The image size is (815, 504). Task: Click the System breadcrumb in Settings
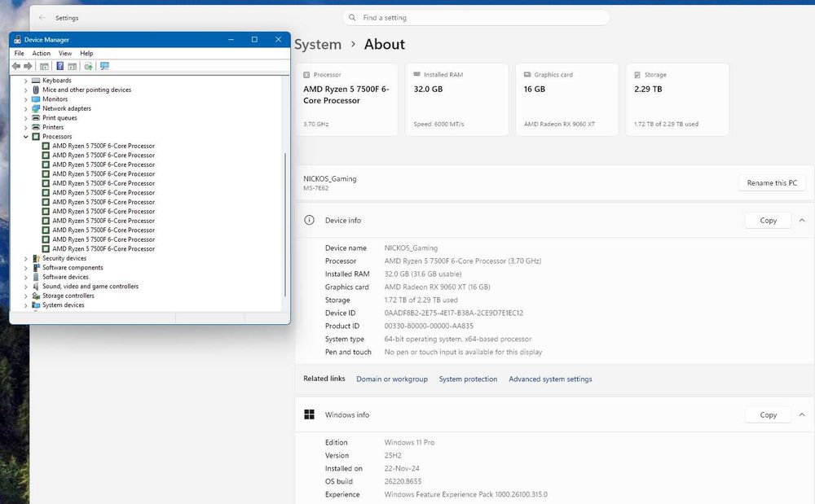tap(318, 45)
